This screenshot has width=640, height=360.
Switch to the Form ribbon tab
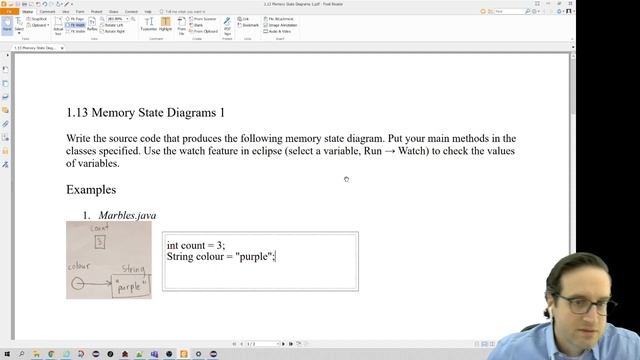tap(80, 11)
